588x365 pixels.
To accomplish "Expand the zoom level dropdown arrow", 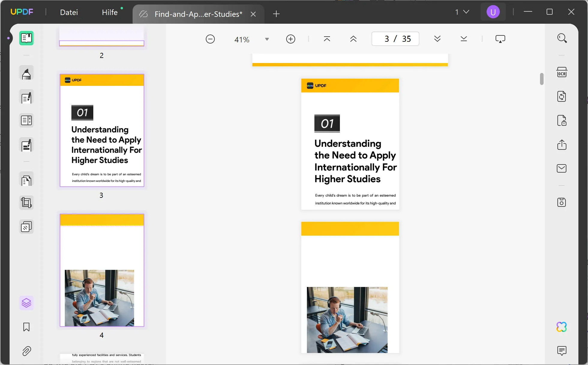I will click(x=267, y=39).
